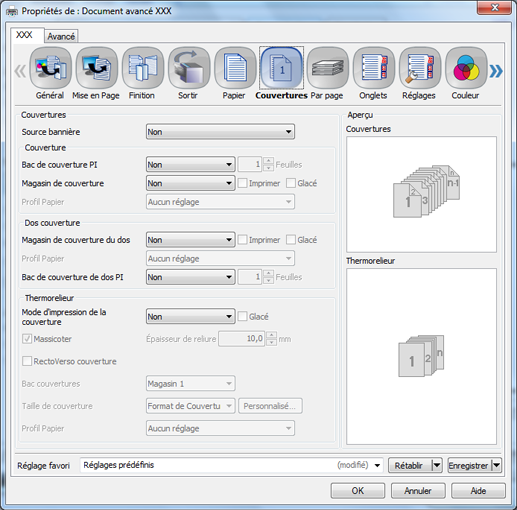Show more categories with right double-arrow

click(x=496, y=71)
